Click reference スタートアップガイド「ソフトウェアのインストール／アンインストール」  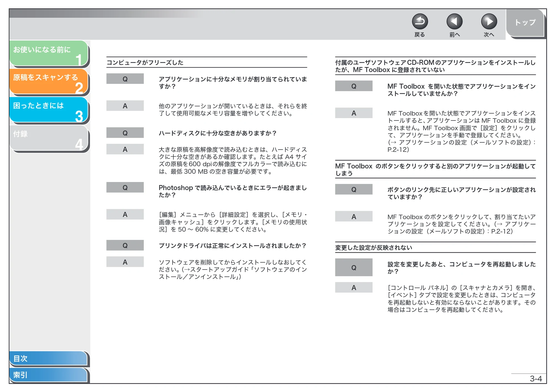tap(233, 273)
